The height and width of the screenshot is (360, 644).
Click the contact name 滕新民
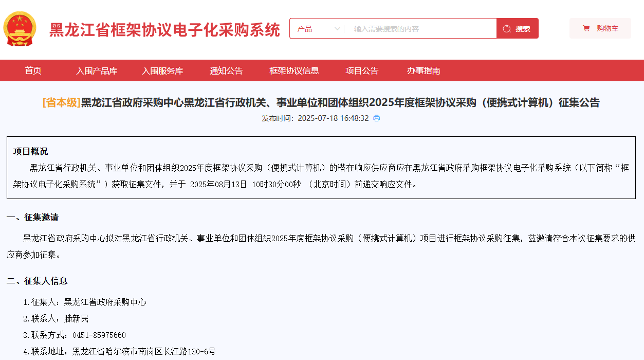pos(76,318)
